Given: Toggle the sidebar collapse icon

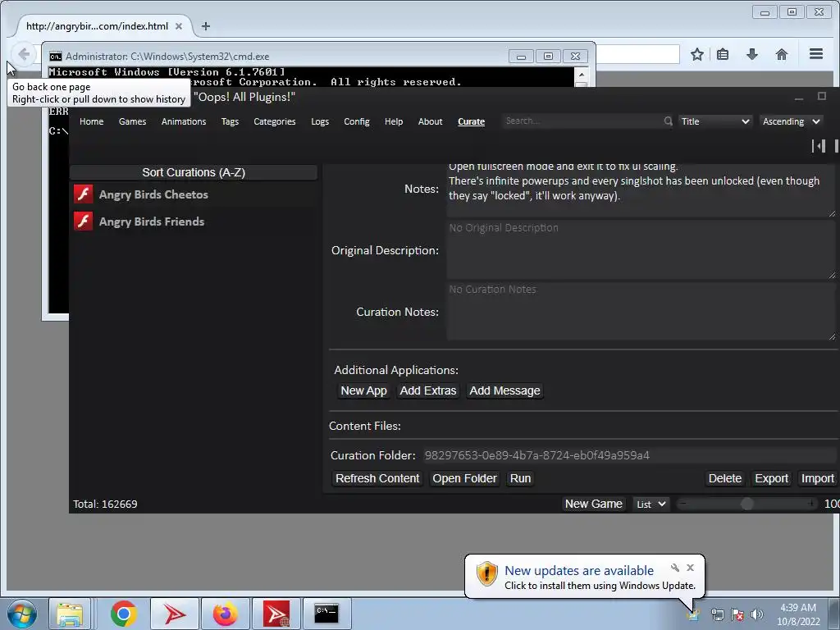Looking at the screenshot, I should (x=818, y=146).
